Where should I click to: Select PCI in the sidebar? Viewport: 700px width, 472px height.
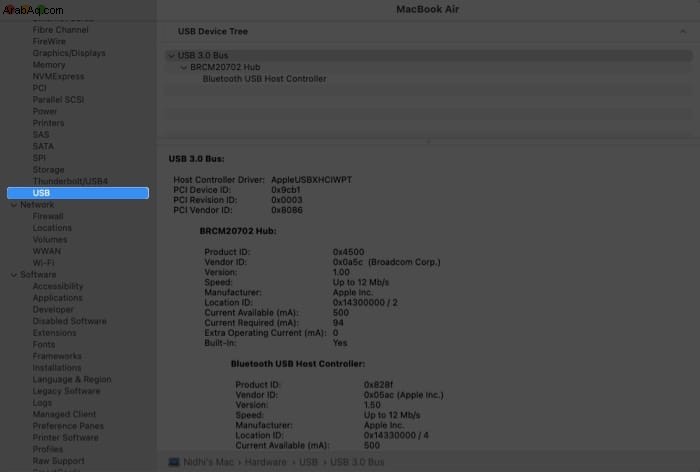39,88
